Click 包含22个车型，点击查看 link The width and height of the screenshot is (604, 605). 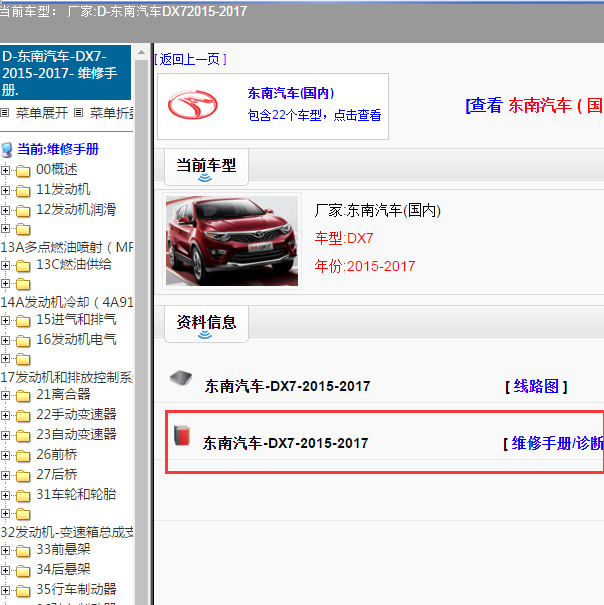click(314, 115)
